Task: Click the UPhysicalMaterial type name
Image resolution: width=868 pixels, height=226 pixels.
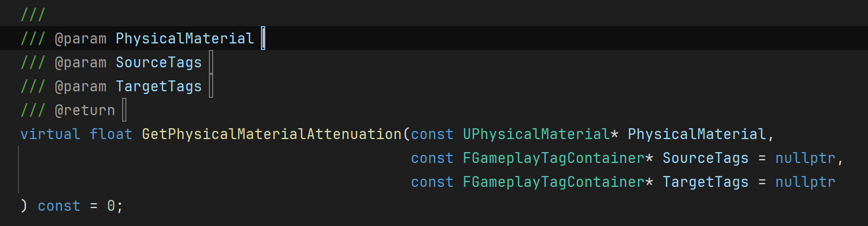Action: coord(536,134)
